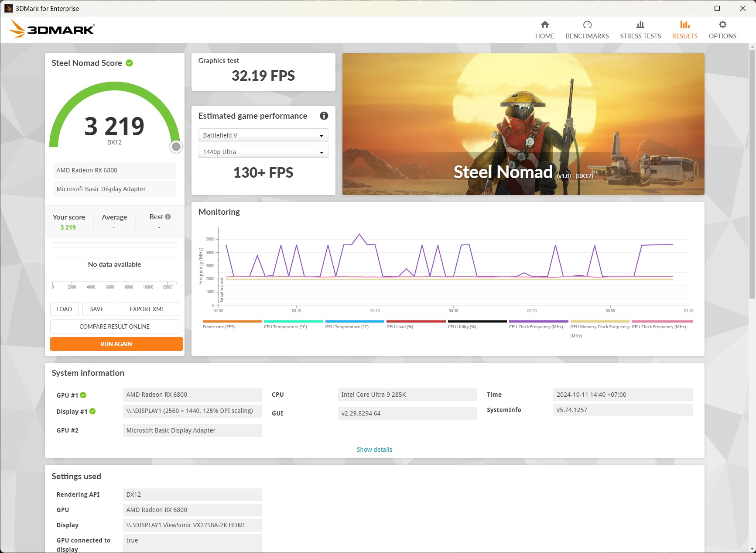The image size is (756, 553).
Task: Open the Home page icon
Action: click(x=544, y=25)
